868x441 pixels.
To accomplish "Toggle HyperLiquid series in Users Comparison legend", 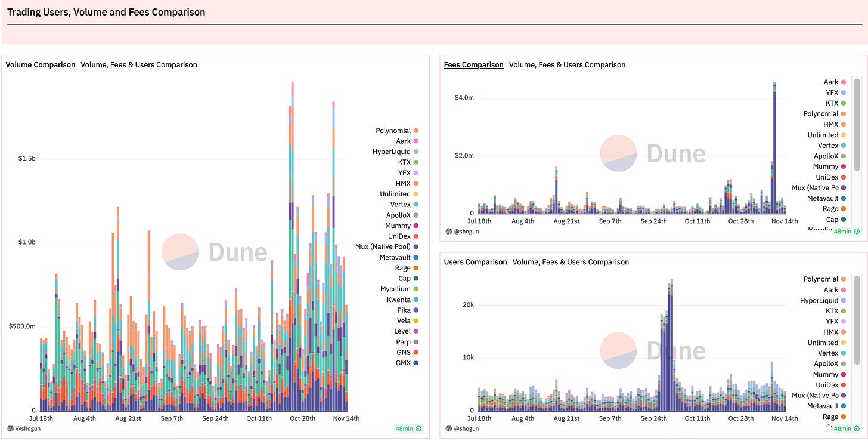I will coord(823,300).
